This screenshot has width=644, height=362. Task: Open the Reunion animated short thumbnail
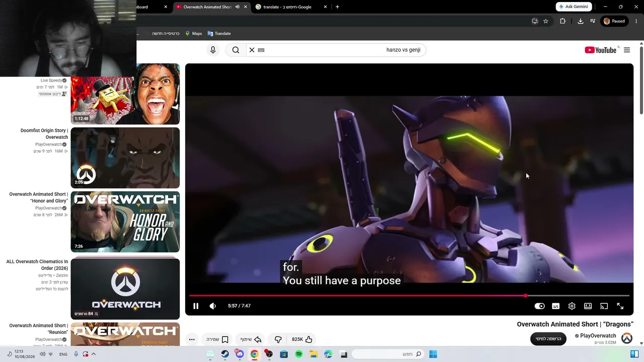pos(125,334)
